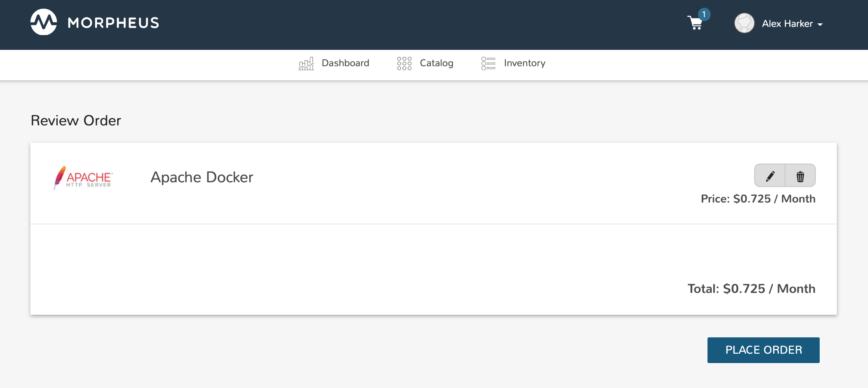Click the caret beside Alex Harker

(820, 25)
